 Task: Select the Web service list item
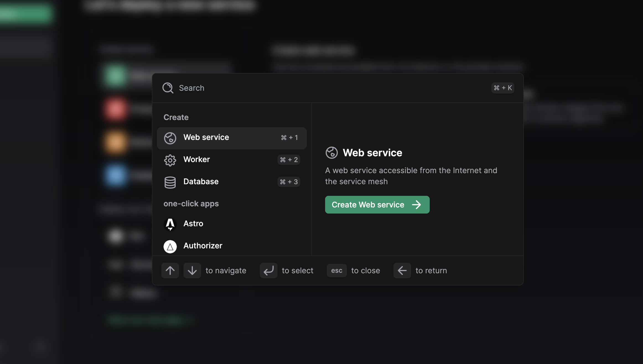tap(232, 138)
